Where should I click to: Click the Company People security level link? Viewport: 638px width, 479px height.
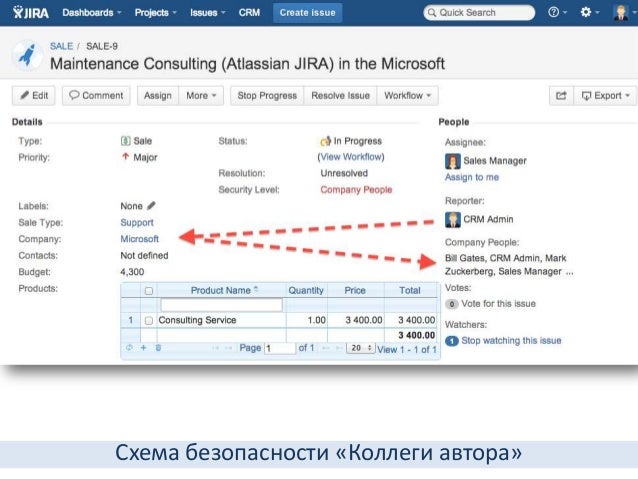click(356, 190)
